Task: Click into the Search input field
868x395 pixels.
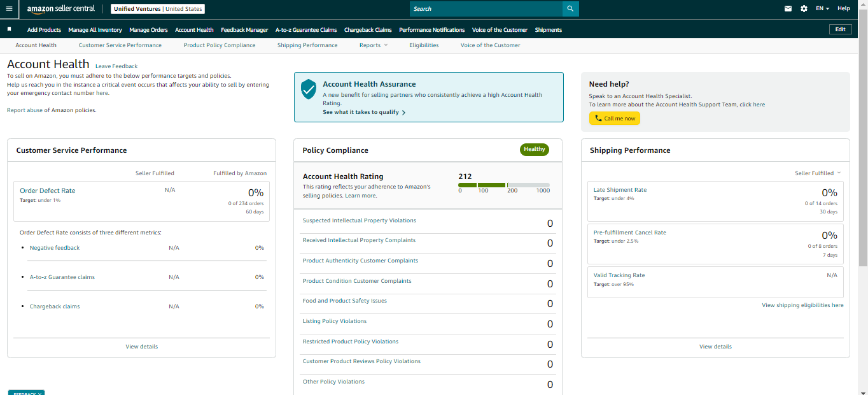Action: 486,9
